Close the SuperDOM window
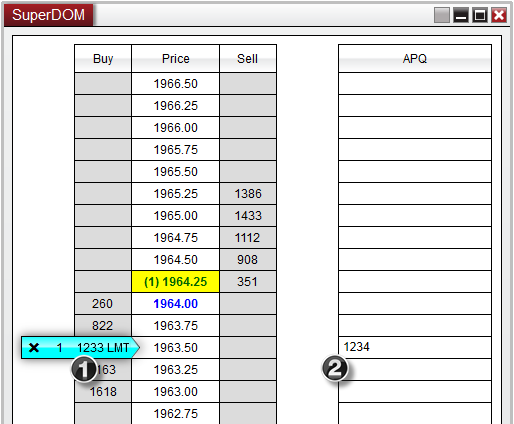 coord(499,15)
